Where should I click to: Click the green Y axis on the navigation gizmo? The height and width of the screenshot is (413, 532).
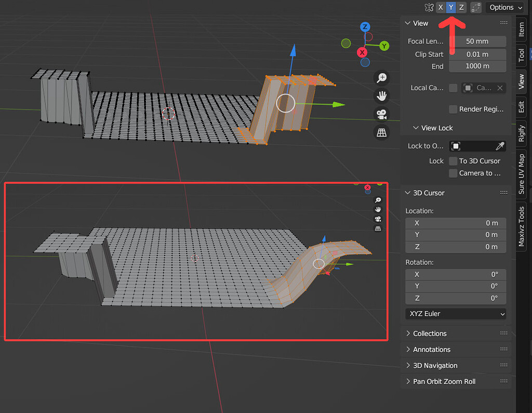tap(383, 46)
